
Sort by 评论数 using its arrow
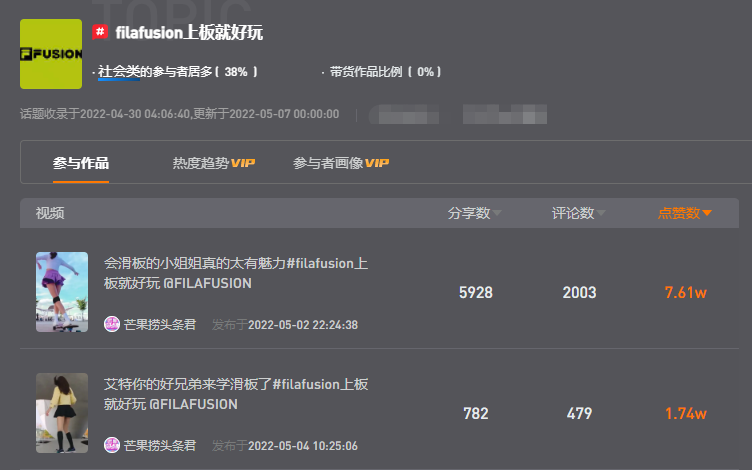601,213
